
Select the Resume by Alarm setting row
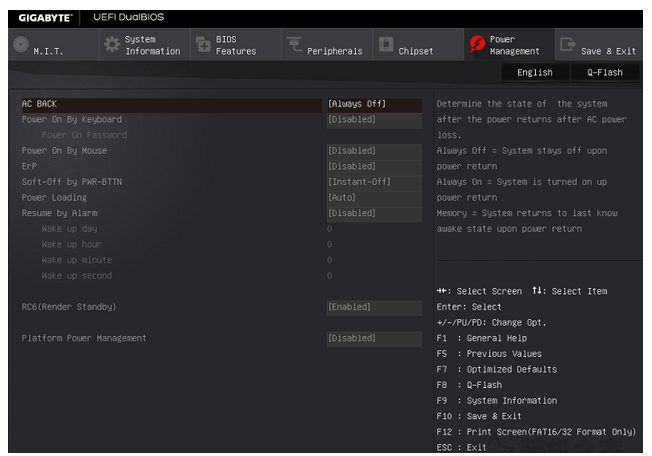click(60, 213)
